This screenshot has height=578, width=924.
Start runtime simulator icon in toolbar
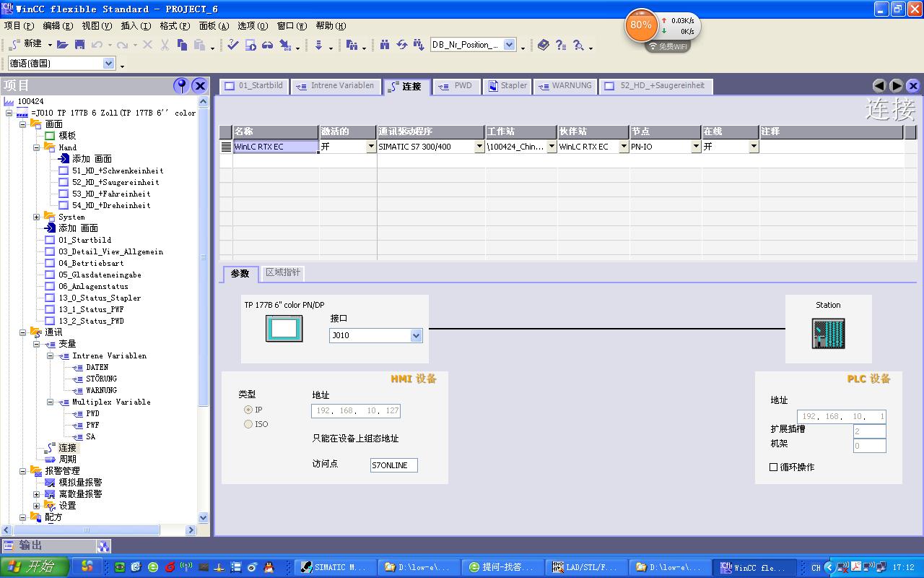pyautogui.click(x=250, y=45)
